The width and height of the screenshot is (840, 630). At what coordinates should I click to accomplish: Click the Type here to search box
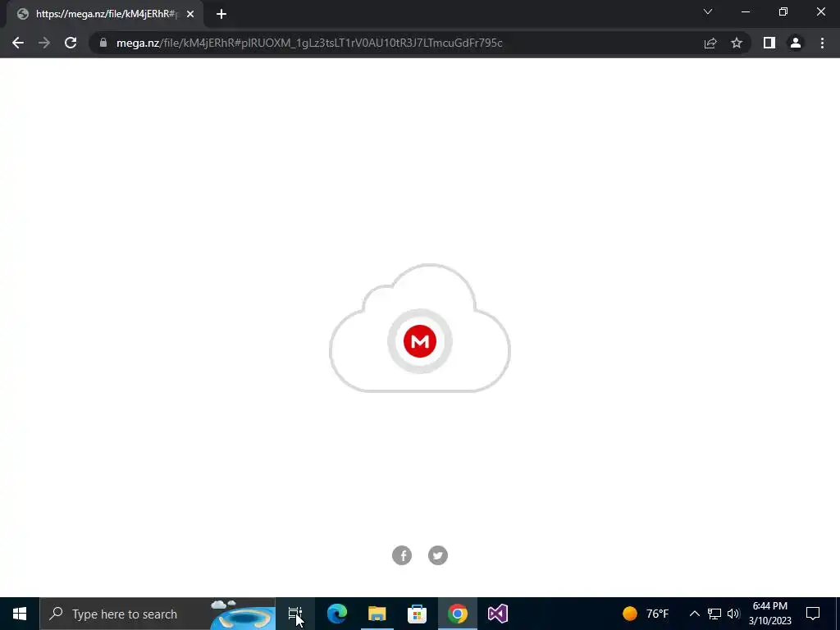point(157,614)
